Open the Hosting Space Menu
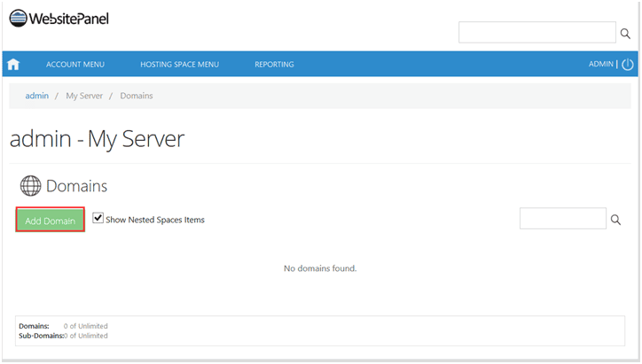The height and width of the screenshot is (364, 642). click(180, 65)
